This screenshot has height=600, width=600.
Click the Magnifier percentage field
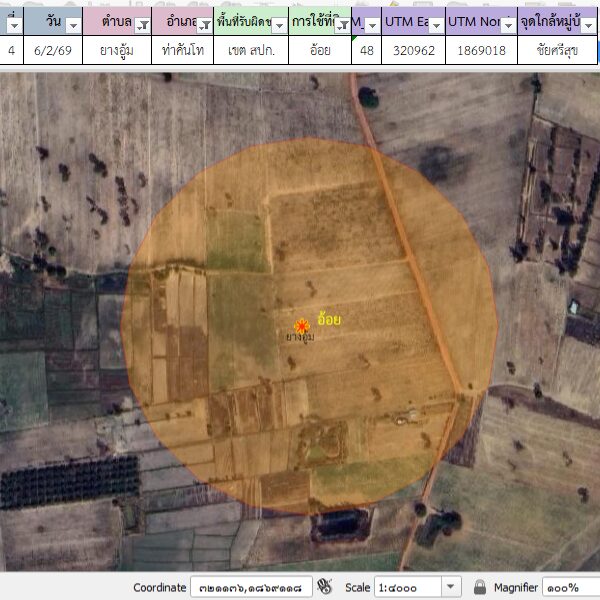[572, 587]
